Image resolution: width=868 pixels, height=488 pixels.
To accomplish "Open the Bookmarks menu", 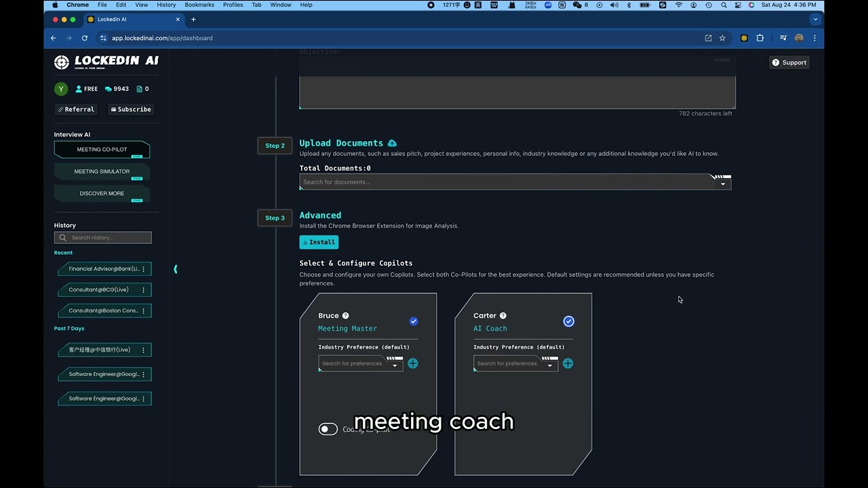I will (199, 5).
